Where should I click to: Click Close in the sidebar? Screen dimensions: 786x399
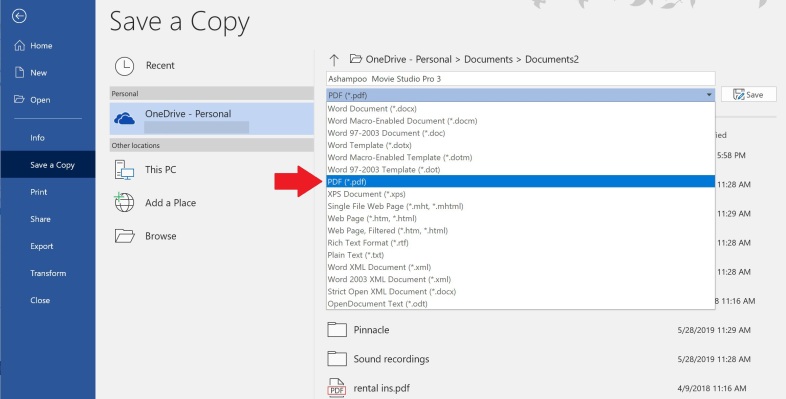coord(48,300)
